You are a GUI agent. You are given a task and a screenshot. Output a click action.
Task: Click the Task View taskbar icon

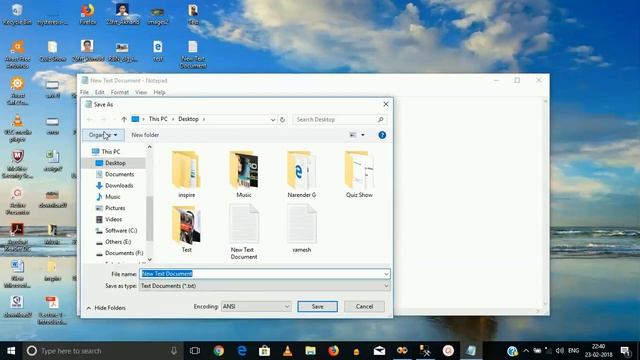coord(195,351)
